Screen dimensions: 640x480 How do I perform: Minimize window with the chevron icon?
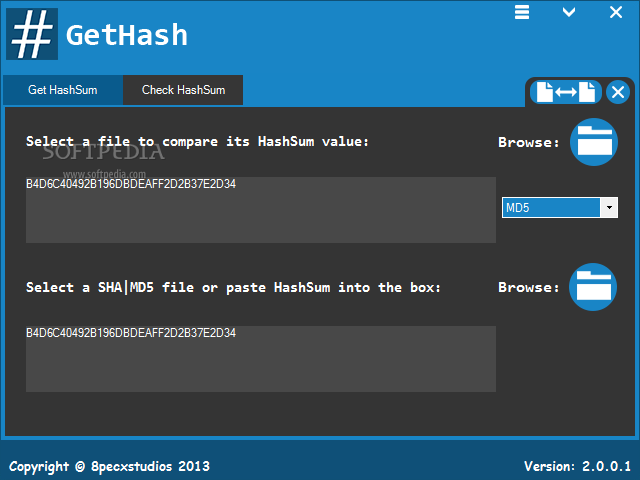pyautogui.click(x=569, y=12)
